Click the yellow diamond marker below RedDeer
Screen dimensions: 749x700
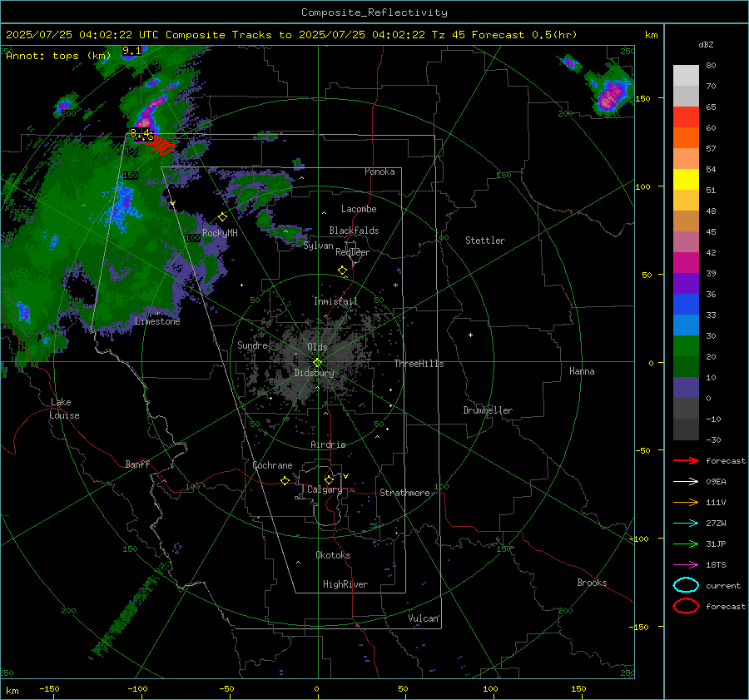[x=342, y=270]
